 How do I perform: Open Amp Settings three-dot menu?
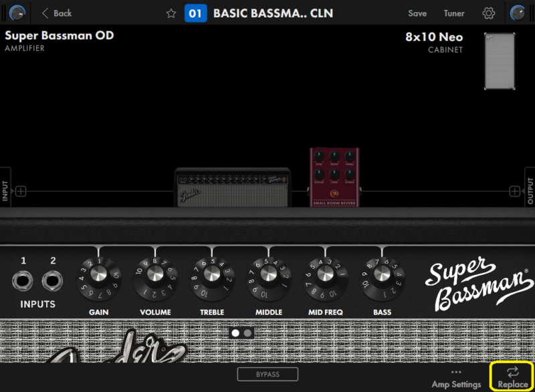click(456, 372)
